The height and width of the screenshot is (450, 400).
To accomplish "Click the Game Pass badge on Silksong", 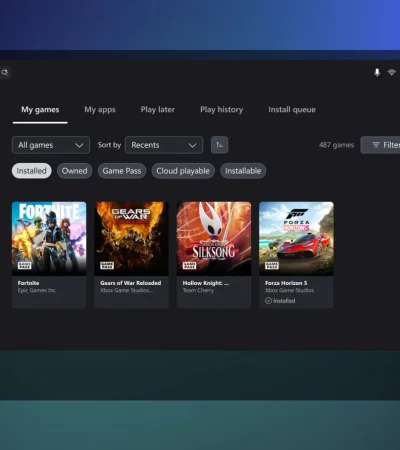I will (189, 265).
